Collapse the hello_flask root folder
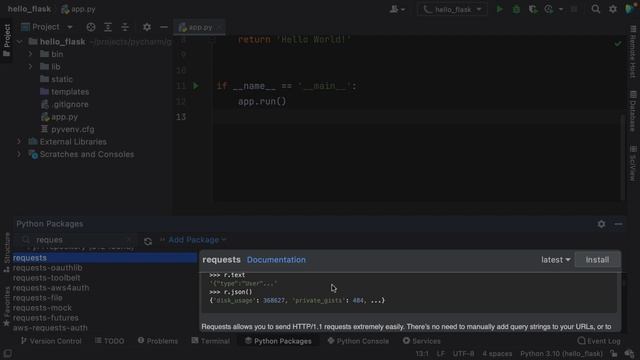The image size is (640, 360). [19, 42]
